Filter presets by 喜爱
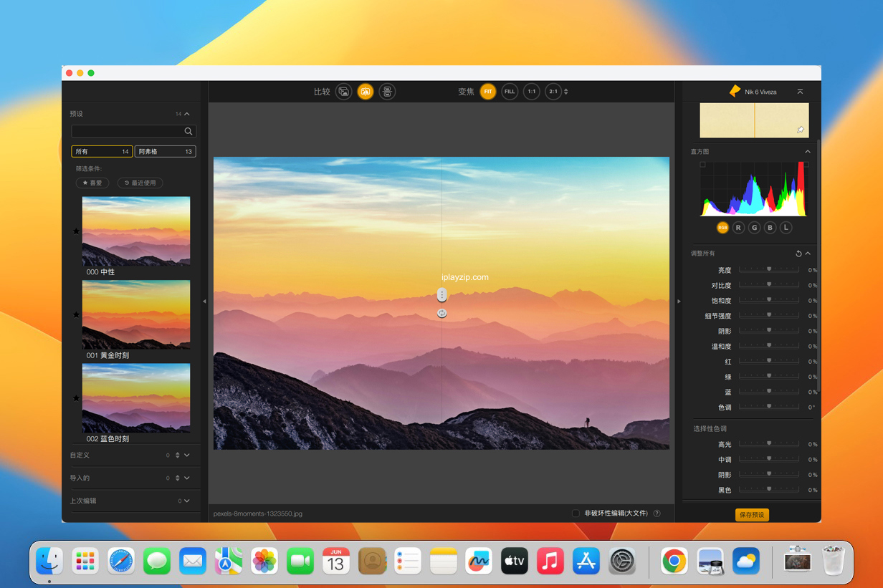The height and width of the screenshot is (588, 883). [x=92, y=183]
